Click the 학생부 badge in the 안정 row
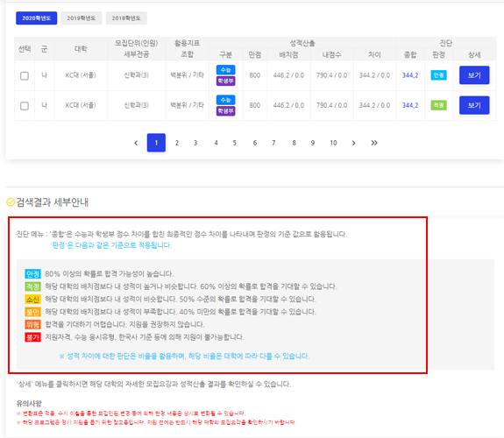This screenshot has height=438, width=504. pyautogui.click(x=225, y=81)
